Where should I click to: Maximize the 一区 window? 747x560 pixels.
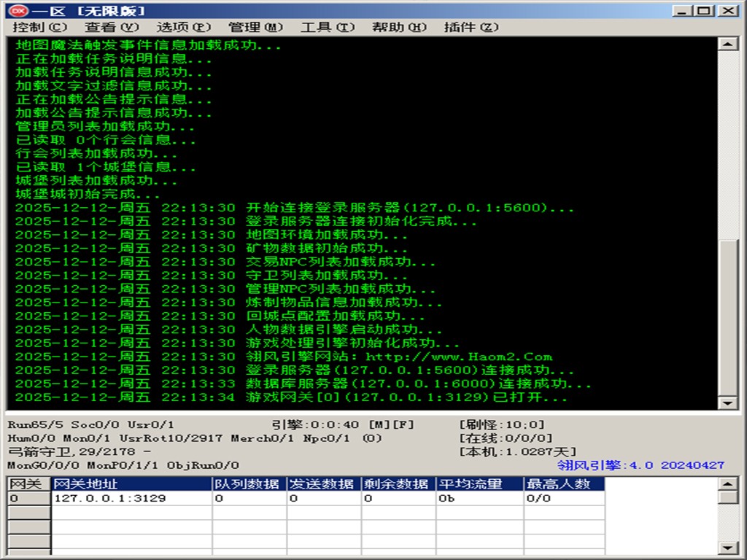pyautogui.click(x=704, y=10)
